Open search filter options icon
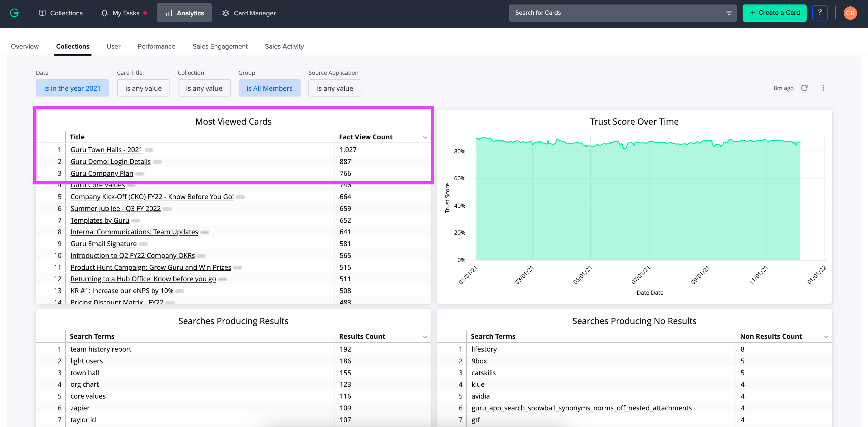Viewport: 868px width, 427px height. 729,13
